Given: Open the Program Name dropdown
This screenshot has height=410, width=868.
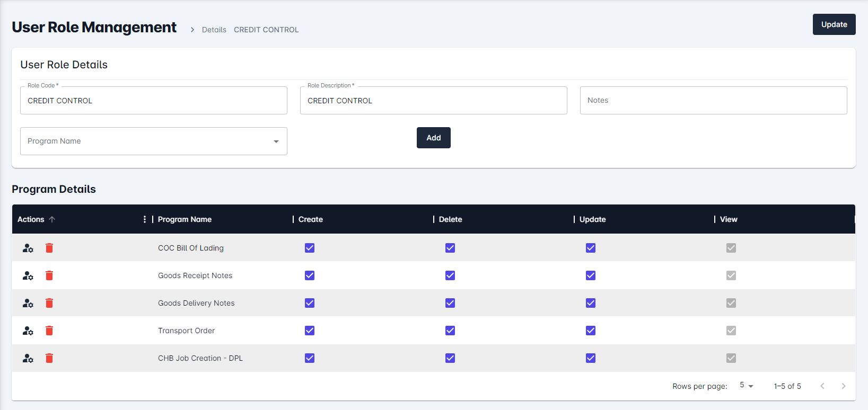Looking at the screenshot, I should [154, 141].
